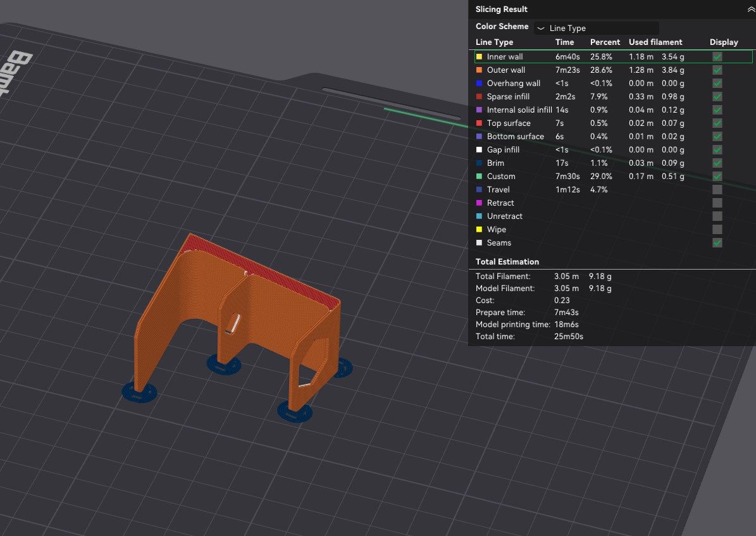Click the Retract magenta swatch

click(480, 203)
